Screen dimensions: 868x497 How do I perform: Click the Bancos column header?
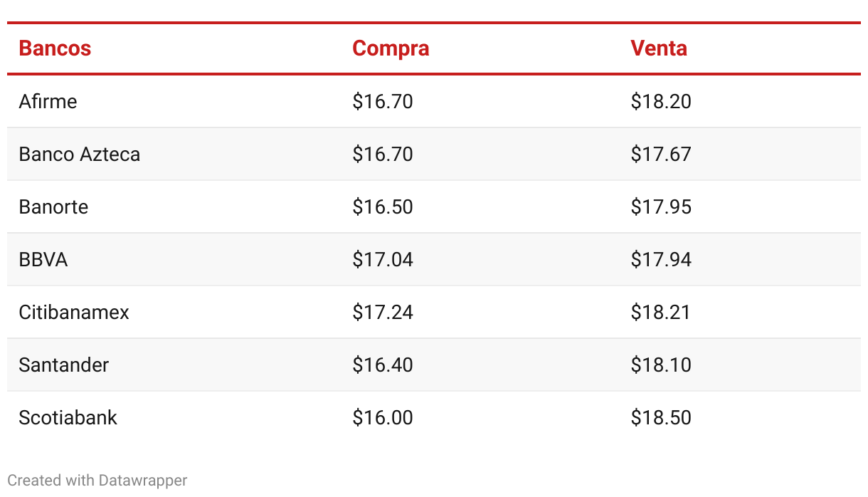coord(55,48)
